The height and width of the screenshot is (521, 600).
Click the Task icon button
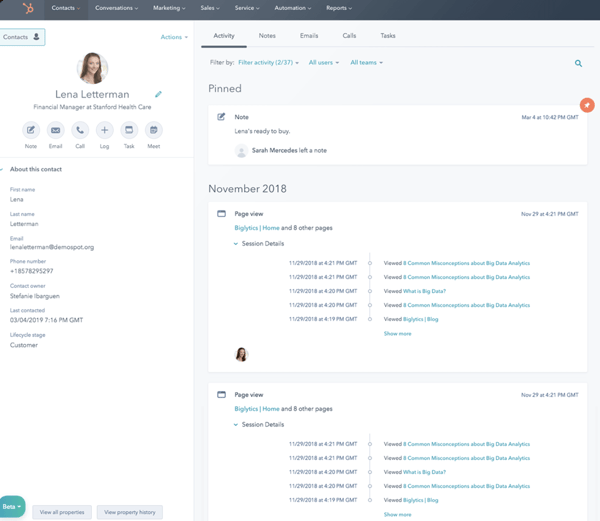click(129, 130)
